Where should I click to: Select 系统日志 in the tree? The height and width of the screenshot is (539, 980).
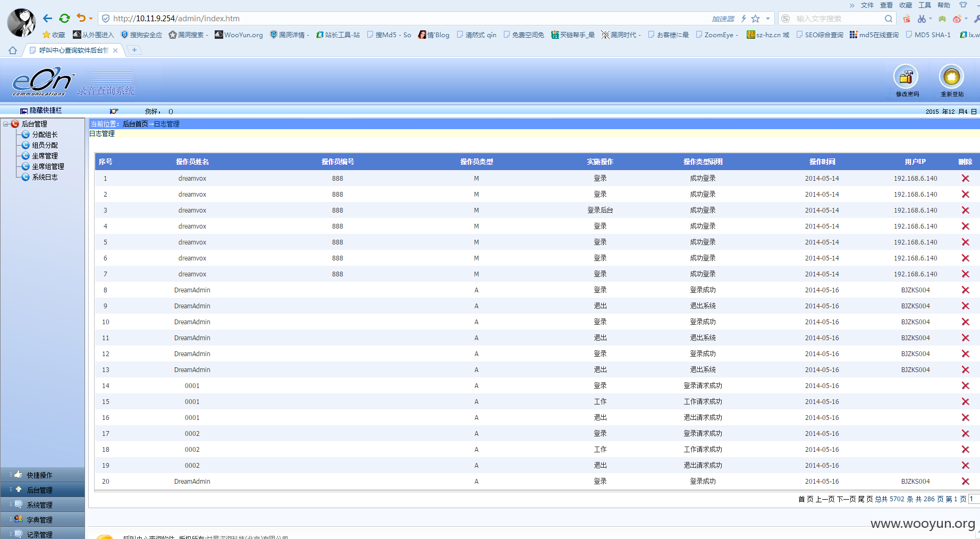pos(45,177)
